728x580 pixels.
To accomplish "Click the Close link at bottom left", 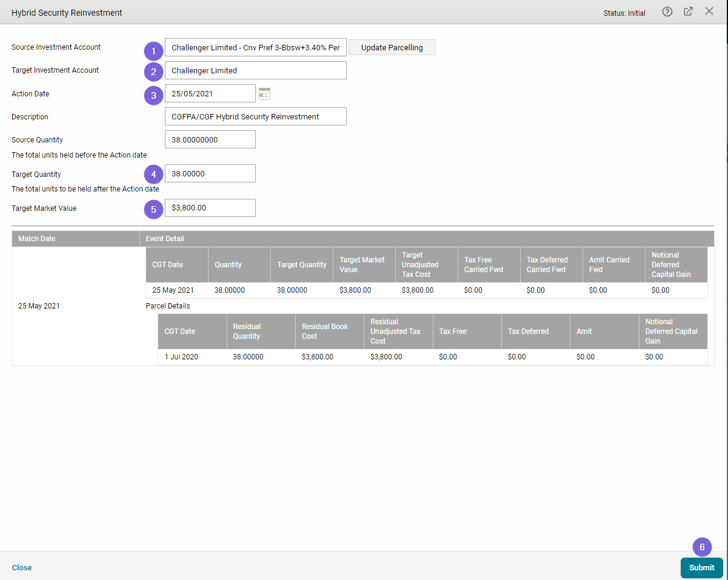I will pos(22,567).
